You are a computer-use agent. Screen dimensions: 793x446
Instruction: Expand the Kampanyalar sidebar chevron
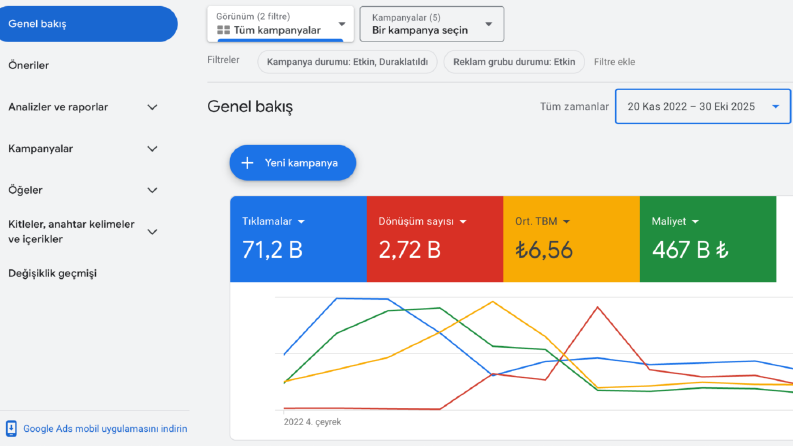tap(152, 149)
